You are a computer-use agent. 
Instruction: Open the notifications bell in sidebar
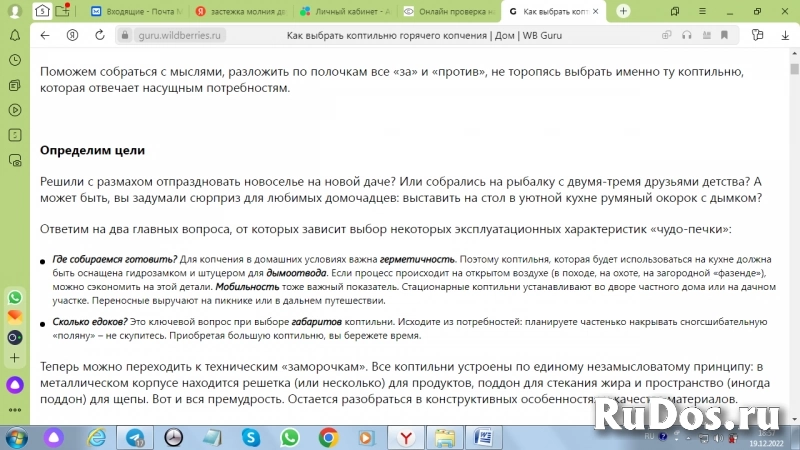point(15,35)
